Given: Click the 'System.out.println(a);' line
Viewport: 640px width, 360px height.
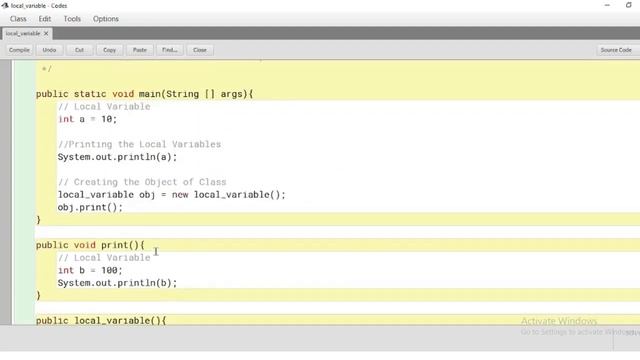Looking at the screenshot, I should click(x=118, y=157).
